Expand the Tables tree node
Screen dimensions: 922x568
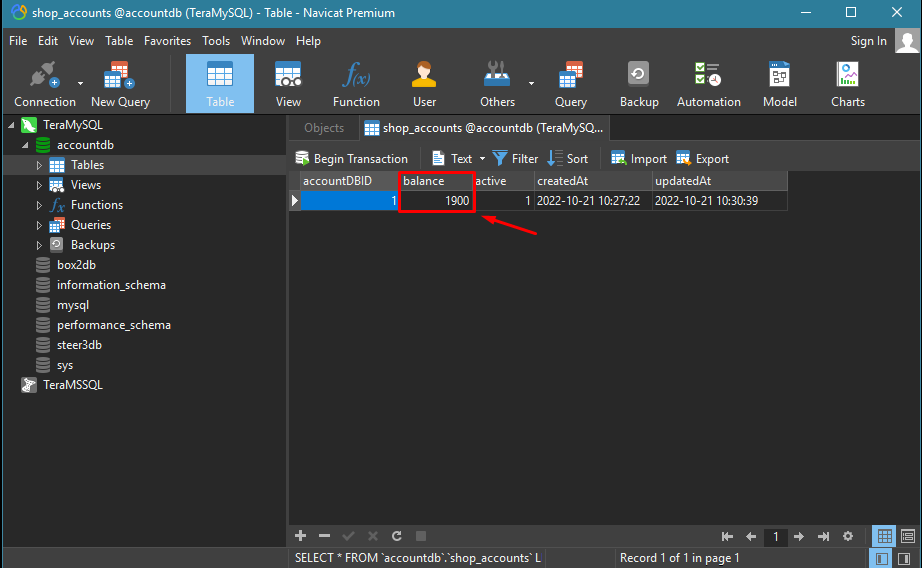(x=39, y=165)
